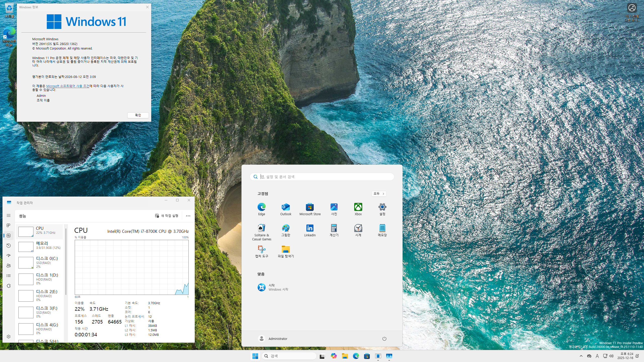This screenshot has height=362, width=644.
Task: Select the 메모리 performance item
Action: [x=40, y=246]
